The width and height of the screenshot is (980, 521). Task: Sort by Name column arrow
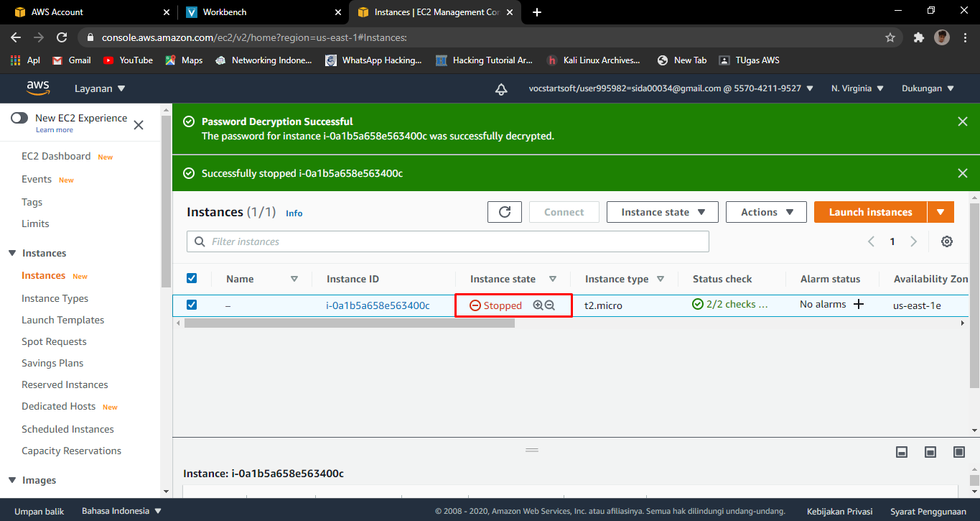pyautogui.click(x=294, y=279)
